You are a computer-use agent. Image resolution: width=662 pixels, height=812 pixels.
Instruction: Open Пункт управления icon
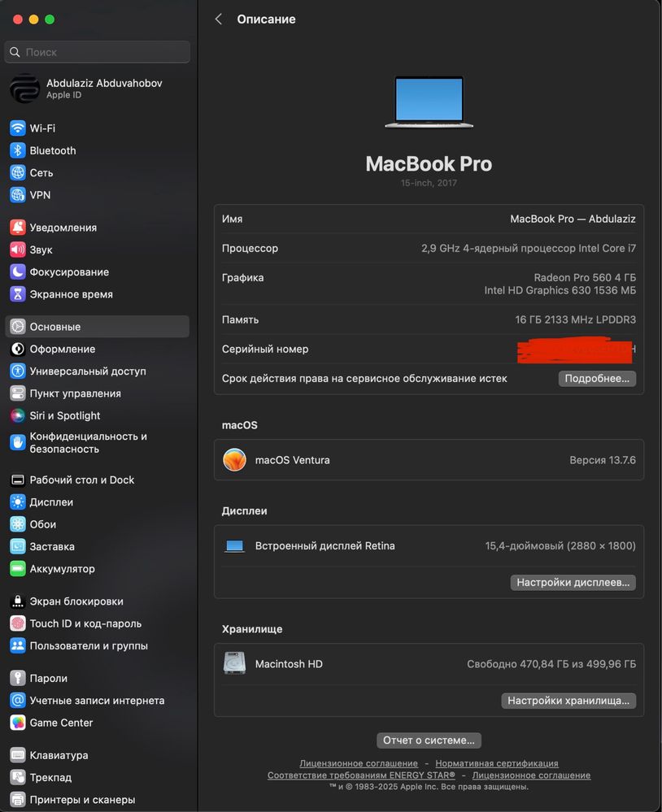click(x=18, y=393)
